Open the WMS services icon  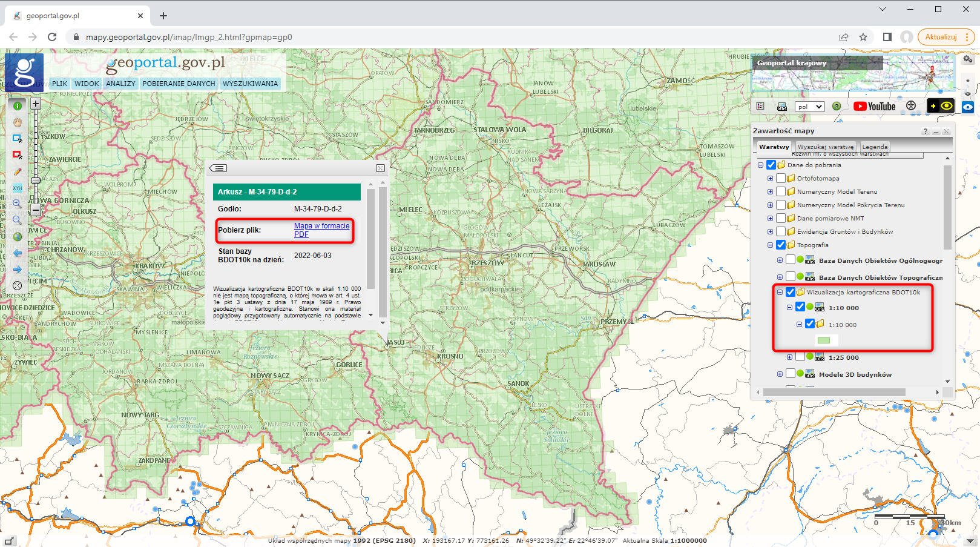[782, 107]
